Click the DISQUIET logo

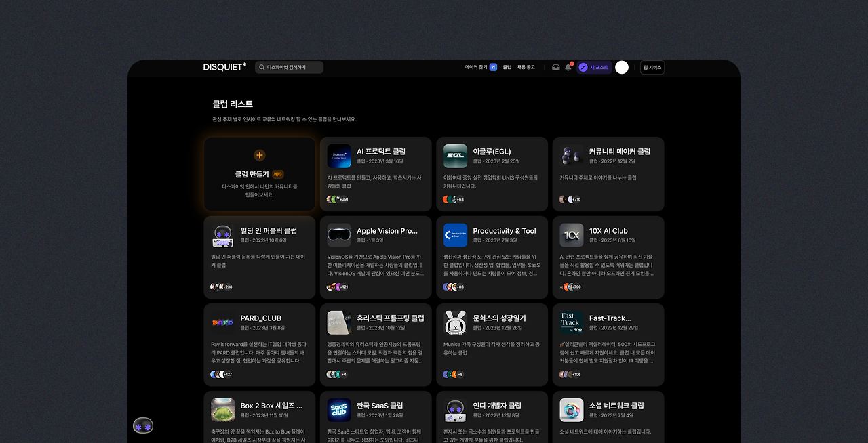[x=224, y=67]
